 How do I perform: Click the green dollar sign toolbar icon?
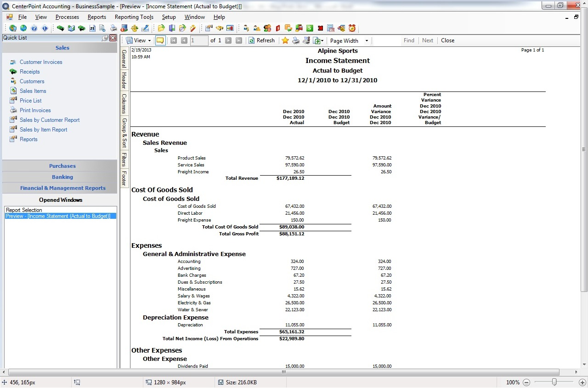click(x=310, y=28)
